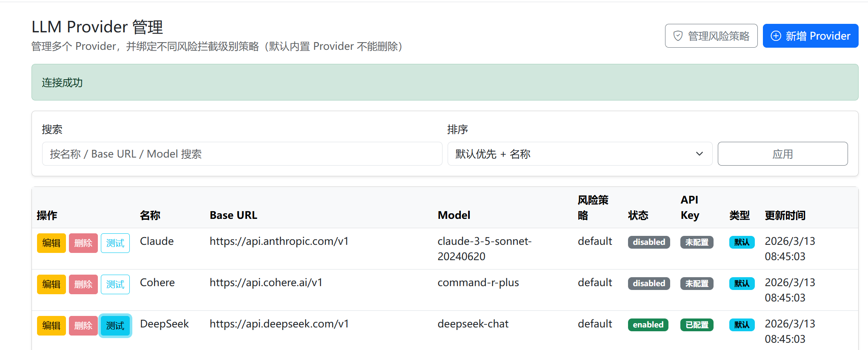This screenshot has height=350, width=868.
Task: Test the Cohere provider connection
Action: click(115, 284)
